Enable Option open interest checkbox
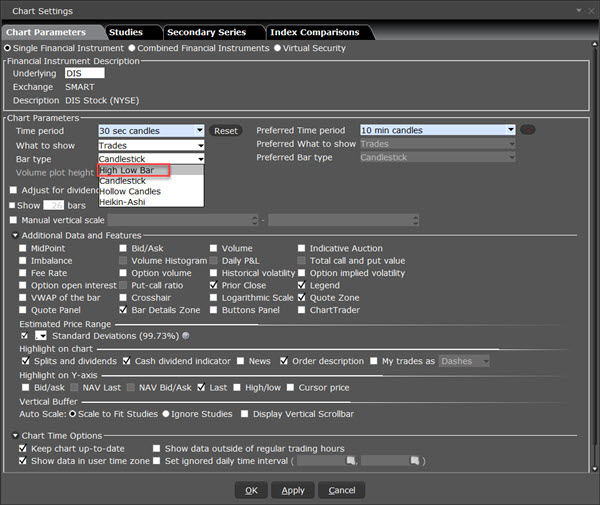 [23, 285]
